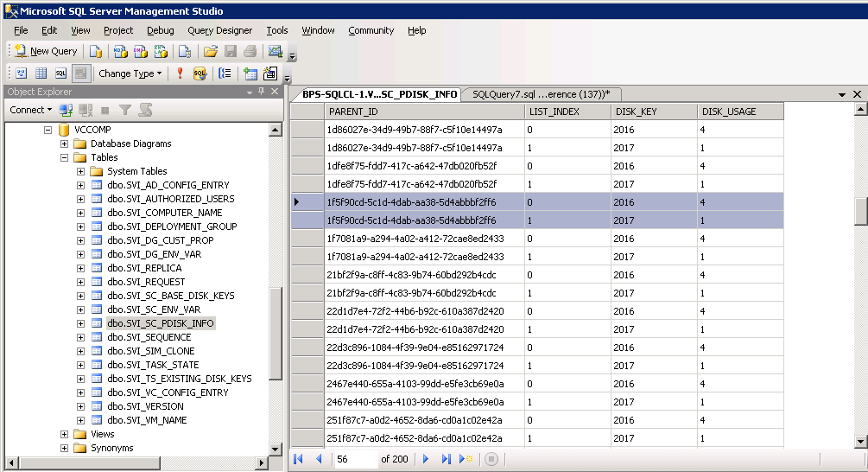The height and width of the screenshot is (472, 868).
Task: Jump to the last record arrow
Action: pos(447,459)
